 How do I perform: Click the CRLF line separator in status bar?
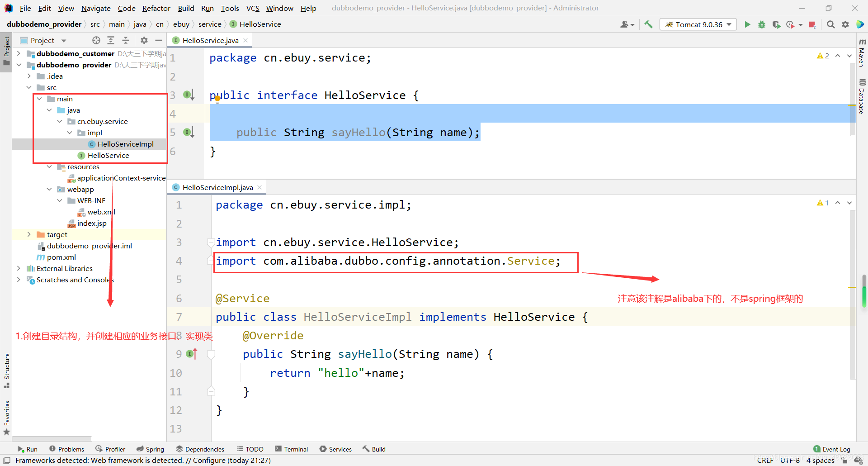(765, 460)
